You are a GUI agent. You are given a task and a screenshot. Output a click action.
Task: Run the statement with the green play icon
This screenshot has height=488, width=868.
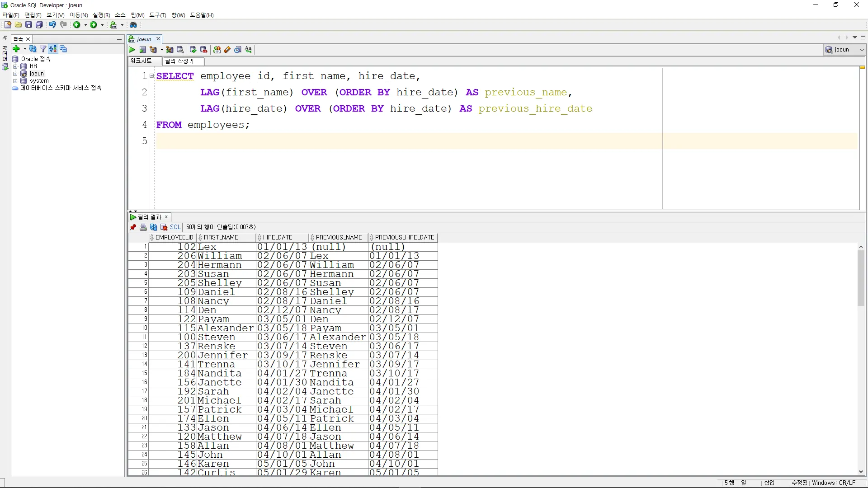(132, 50)
